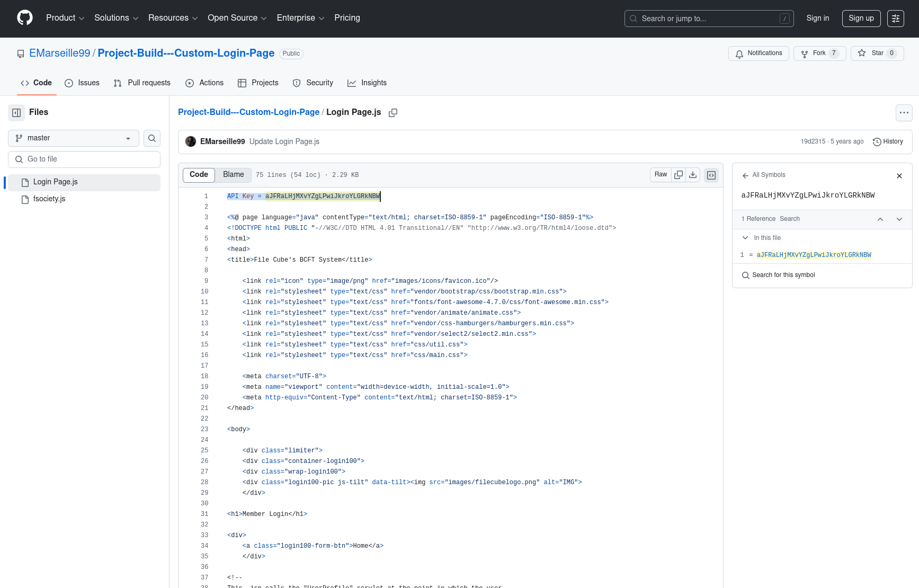Toggle the symbols panel icon
This screenshot has height=588, width=919.
point(711,175)
